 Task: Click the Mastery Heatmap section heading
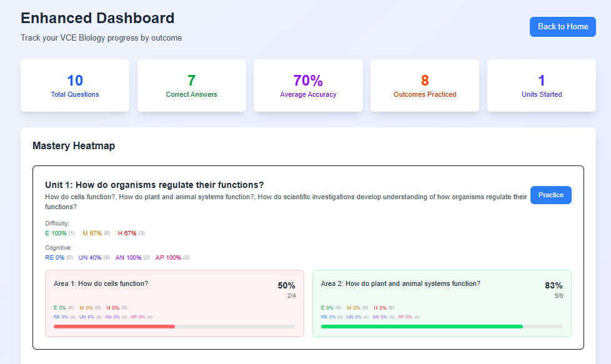pyautogui.click(x=74, y=146)
